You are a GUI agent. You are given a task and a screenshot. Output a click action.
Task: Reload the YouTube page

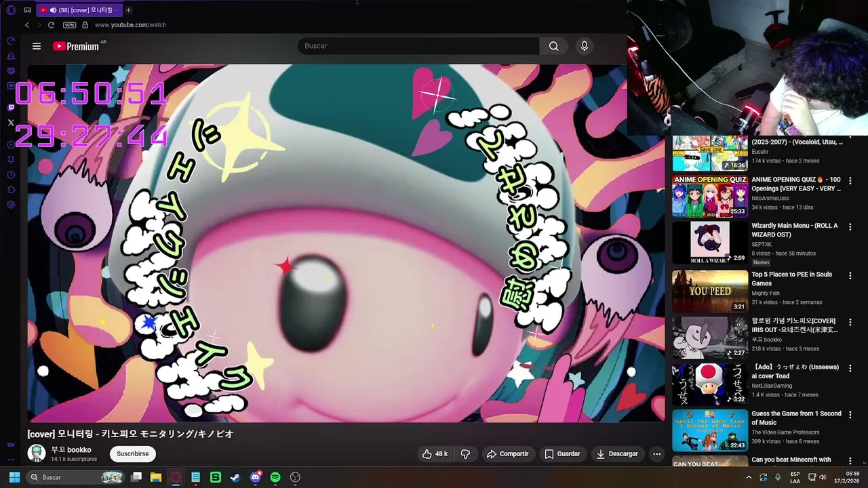(x=51, y=25)
